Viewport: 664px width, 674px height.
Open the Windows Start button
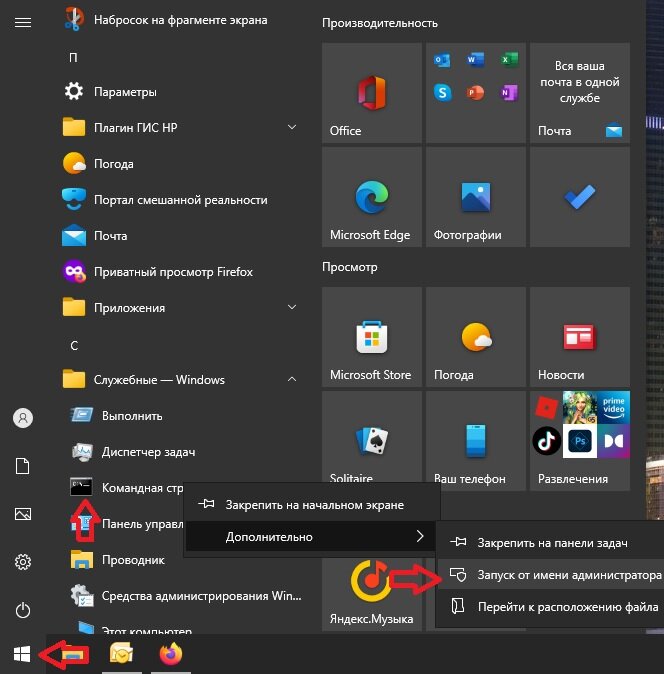tap(22, 654)
